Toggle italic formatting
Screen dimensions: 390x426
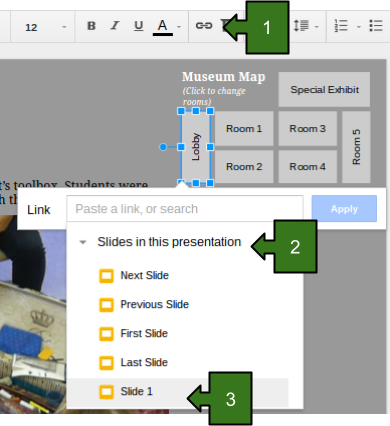[115, 26]
